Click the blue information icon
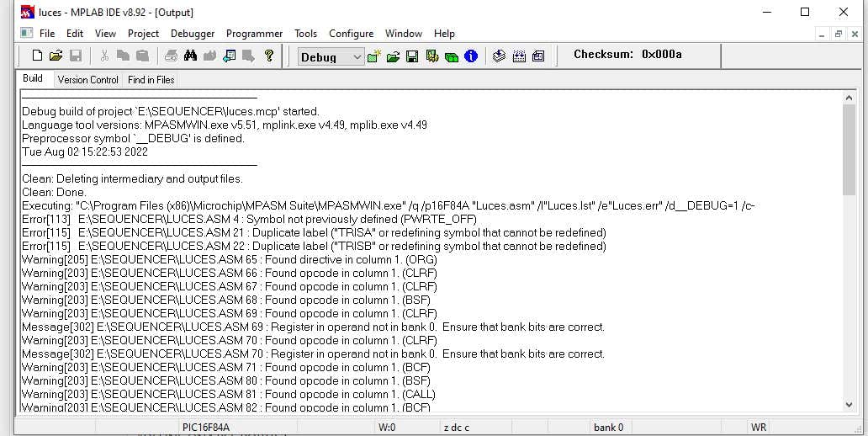The height and width of the screenshot is (436, 868). pyautogui.click(x=471, y=56)
